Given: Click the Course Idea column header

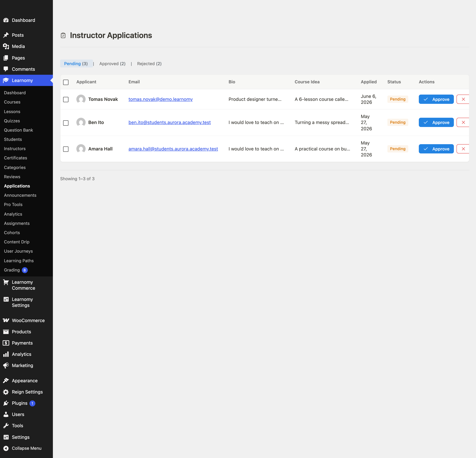Looking at the screenshot, I should coord(307,82).
